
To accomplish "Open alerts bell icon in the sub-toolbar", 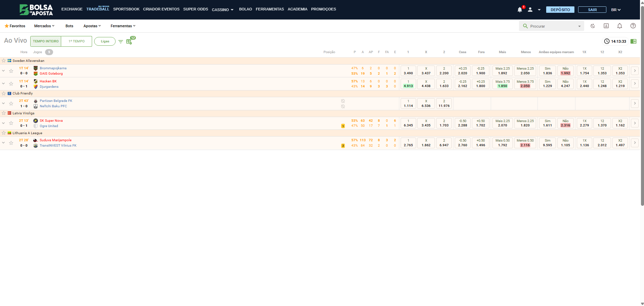I will coord(619,26).
